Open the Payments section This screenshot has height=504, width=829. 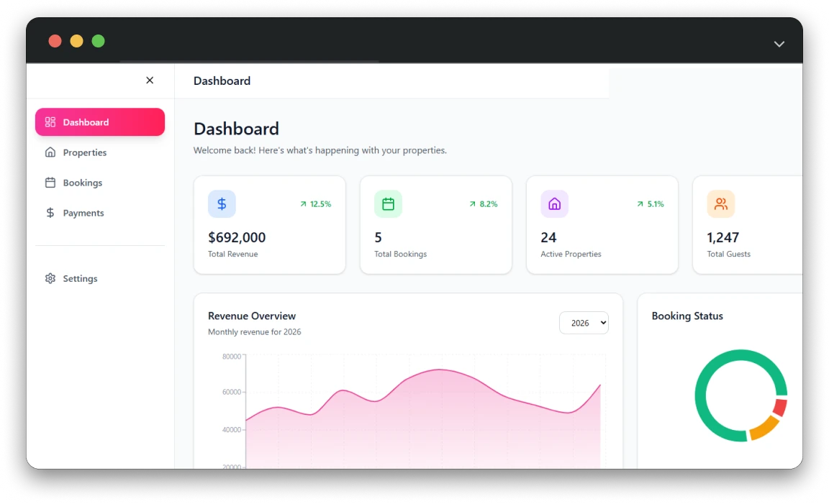click(83, 213)
